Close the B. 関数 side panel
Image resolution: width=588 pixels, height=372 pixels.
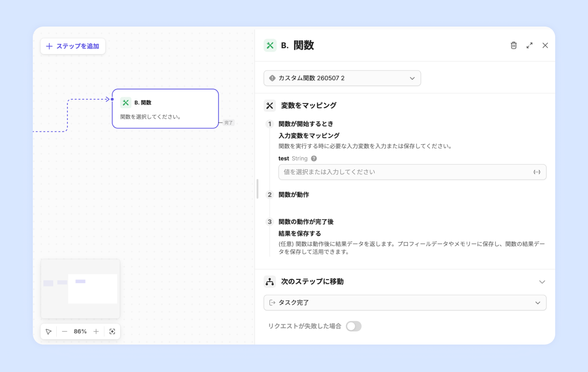pyautogui.click(x=545, y=45)
